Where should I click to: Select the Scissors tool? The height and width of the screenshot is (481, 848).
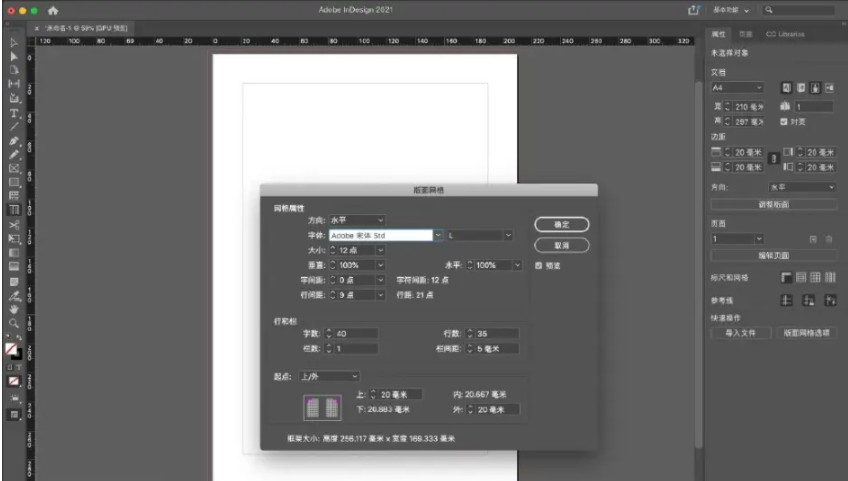[x=14, y=225]
